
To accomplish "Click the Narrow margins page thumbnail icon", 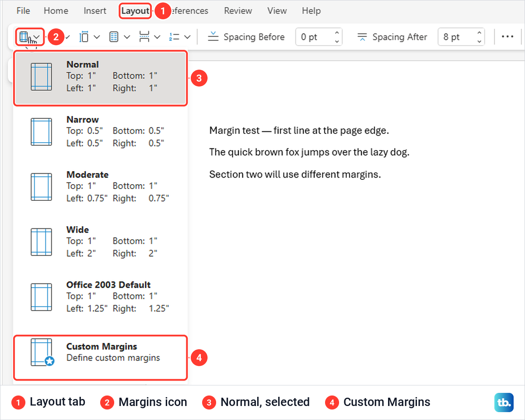I will (x=42, y=132).
